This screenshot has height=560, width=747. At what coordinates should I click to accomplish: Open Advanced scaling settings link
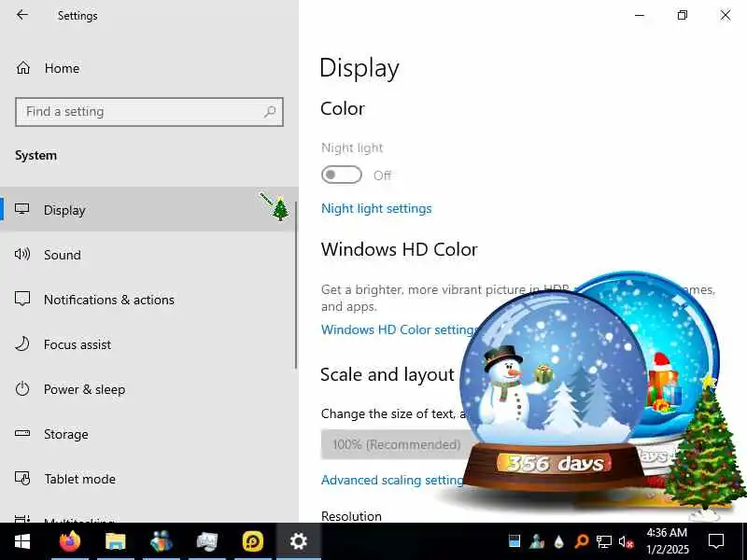[392, 480]
